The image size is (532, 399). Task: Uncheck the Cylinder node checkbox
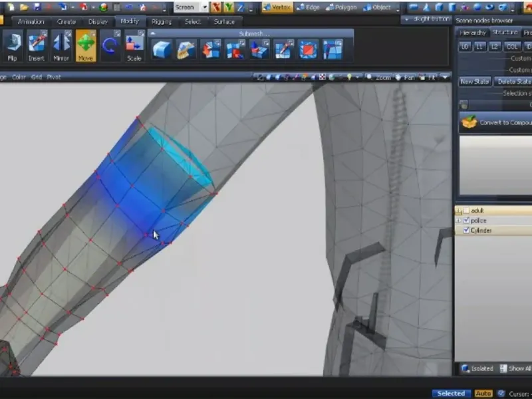pyautogui.click(x=466, y=230)
